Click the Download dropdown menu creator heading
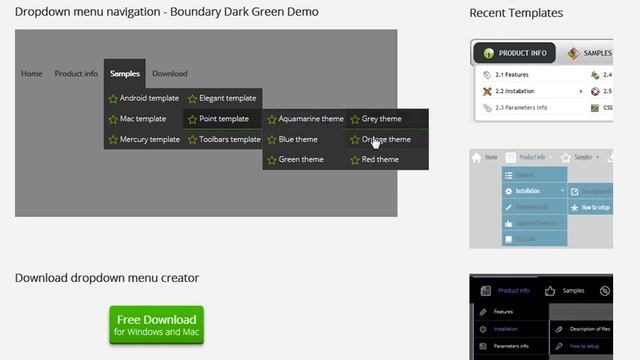This screenshot has height=360, width=640. click(x=107, y=278)
